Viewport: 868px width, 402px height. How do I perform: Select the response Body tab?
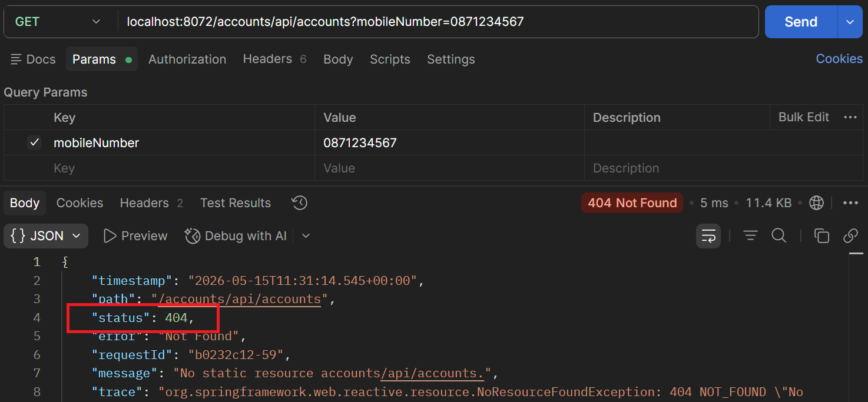25,203
